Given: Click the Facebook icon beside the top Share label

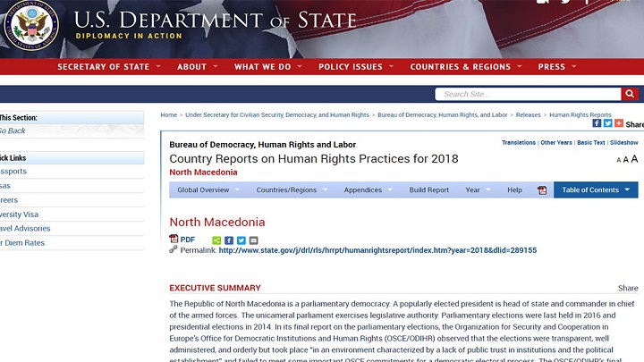Looking at the screenshot, I should tap(597, 123).
